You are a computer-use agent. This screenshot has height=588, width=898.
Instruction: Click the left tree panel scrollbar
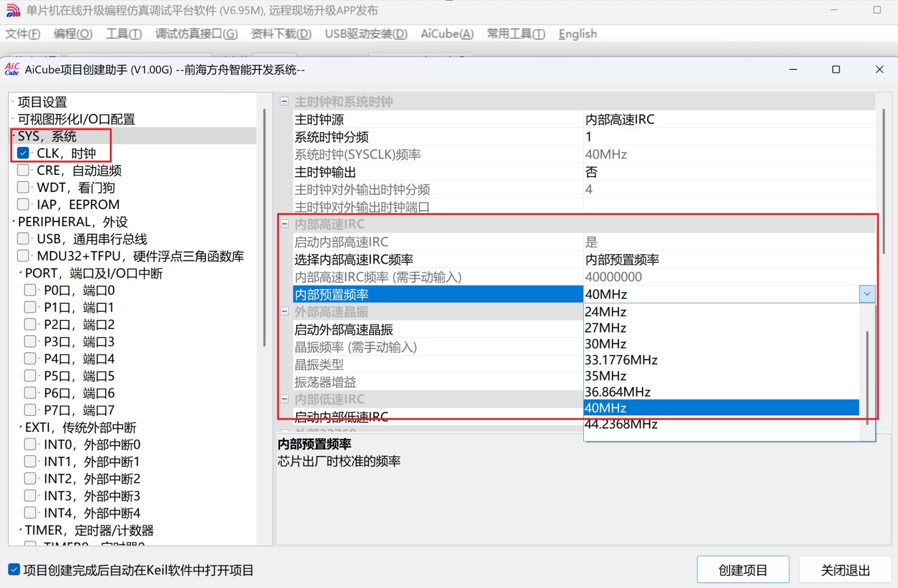point(264,228)
